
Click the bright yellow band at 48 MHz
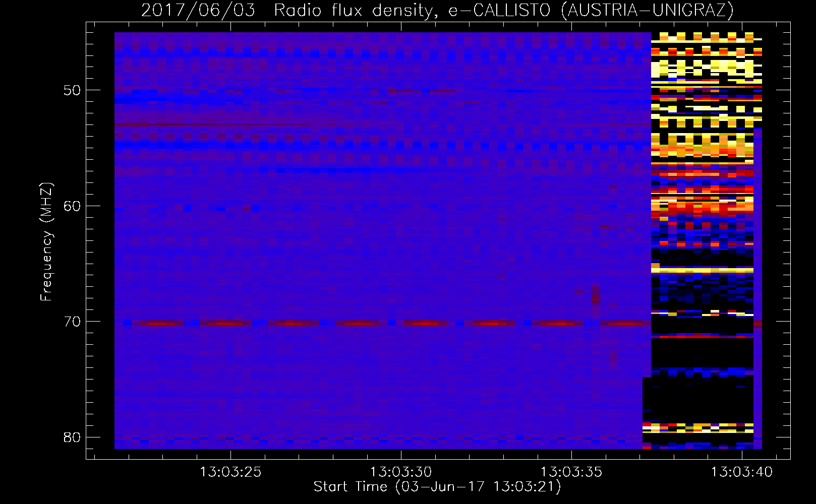pos(706,69)
